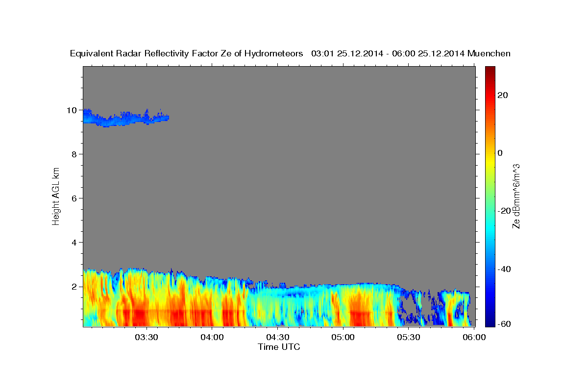Click the blue cirrus cloud layer near 10 km
Image resolution: width=588 pixels, height=392 pixels.
(125, 118)
